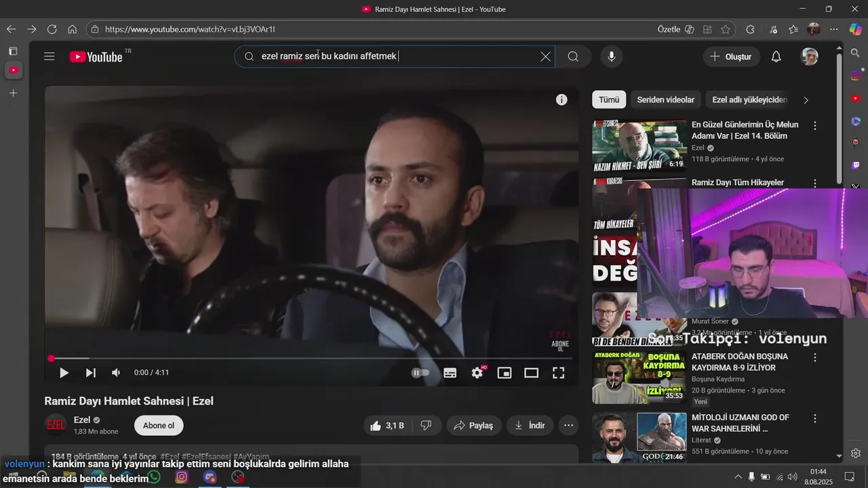Open the vertical tabs actions icon
The image size is (868, 488).
tap(13, 51)
